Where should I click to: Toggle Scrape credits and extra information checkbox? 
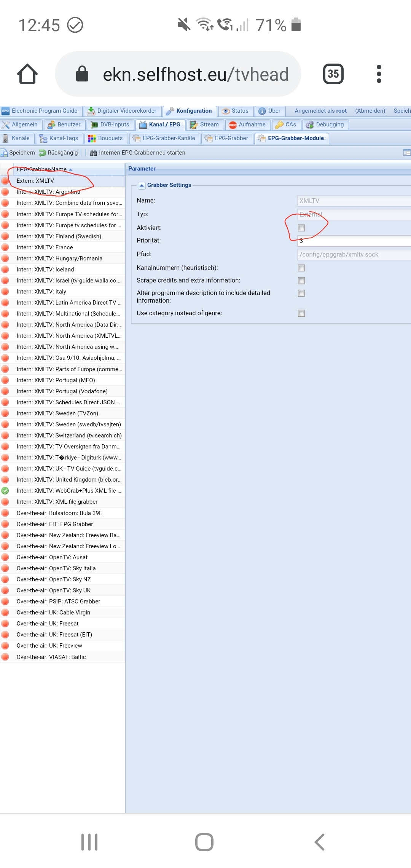(301, 281)
